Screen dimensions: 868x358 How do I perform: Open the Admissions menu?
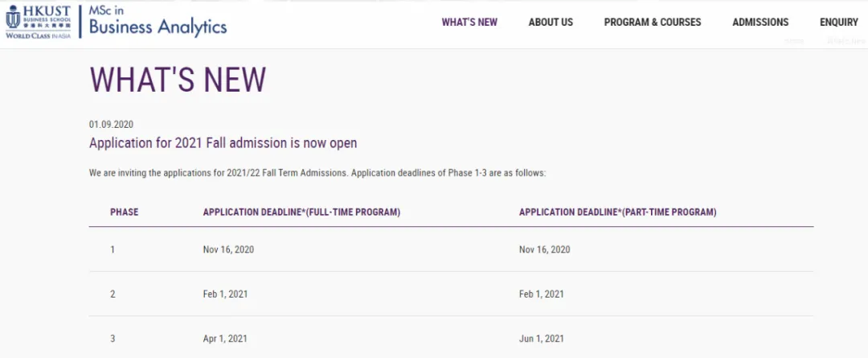tap(759, 23)
